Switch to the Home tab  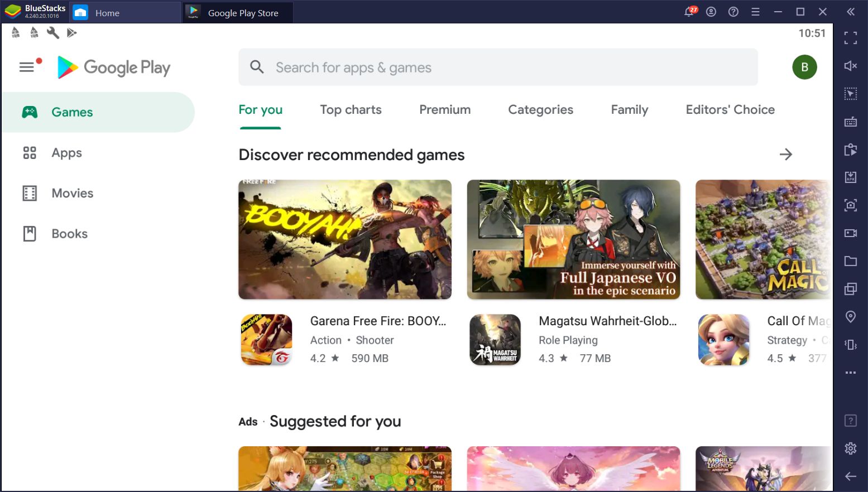point(125,12)
